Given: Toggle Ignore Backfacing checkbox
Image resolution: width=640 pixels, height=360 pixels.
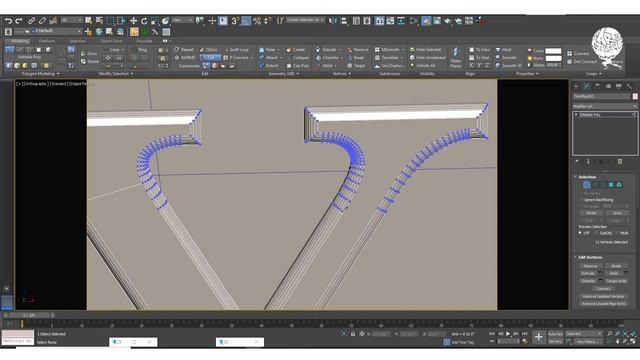Looking at the screenshot, I should [582, 200].
